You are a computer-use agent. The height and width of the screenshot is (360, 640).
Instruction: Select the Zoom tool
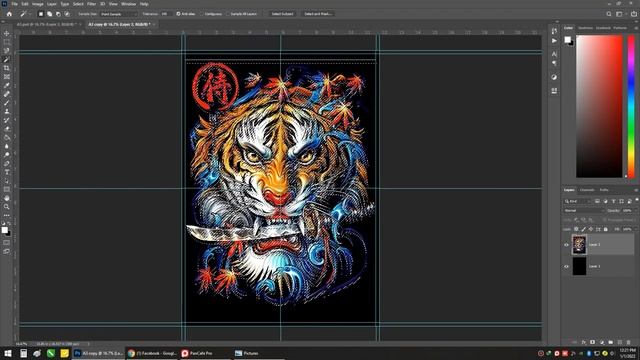pyautogui.click(x=7, y=207)
